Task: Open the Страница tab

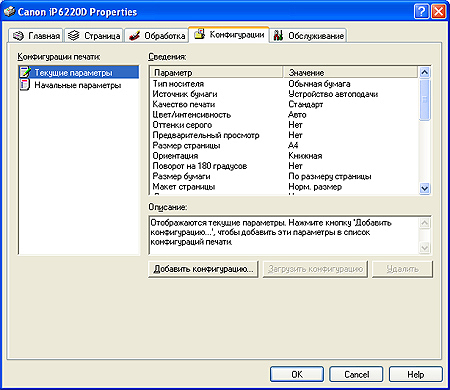Action: pos(94,36)
